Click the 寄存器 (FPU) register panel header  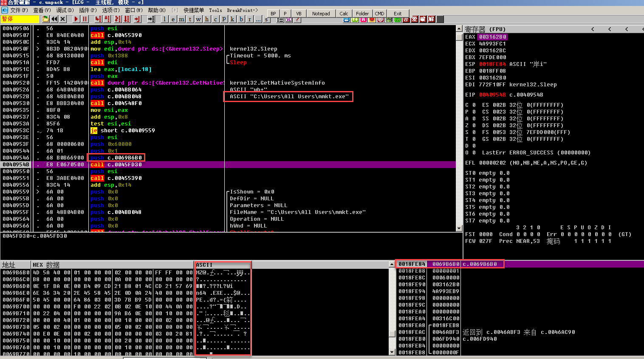pyautogui.click(x=485, y=29)
